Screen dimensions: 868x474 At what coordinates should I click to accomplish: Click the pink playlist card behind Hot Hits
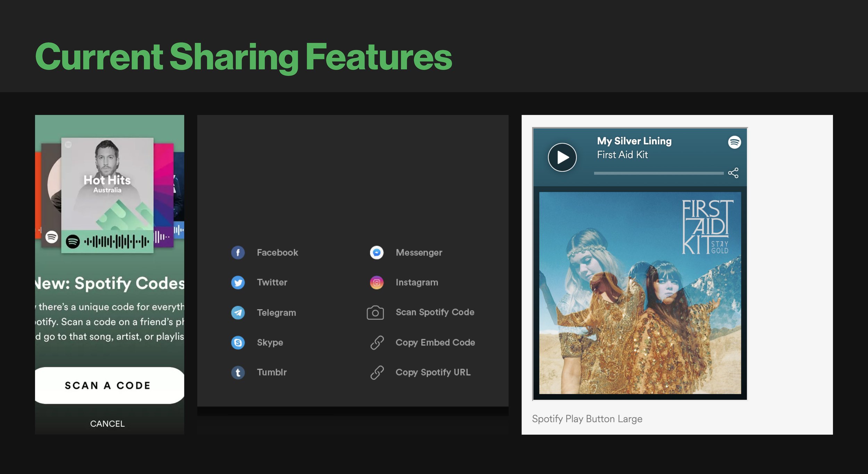pyautogui.click(x=164, y=195)
